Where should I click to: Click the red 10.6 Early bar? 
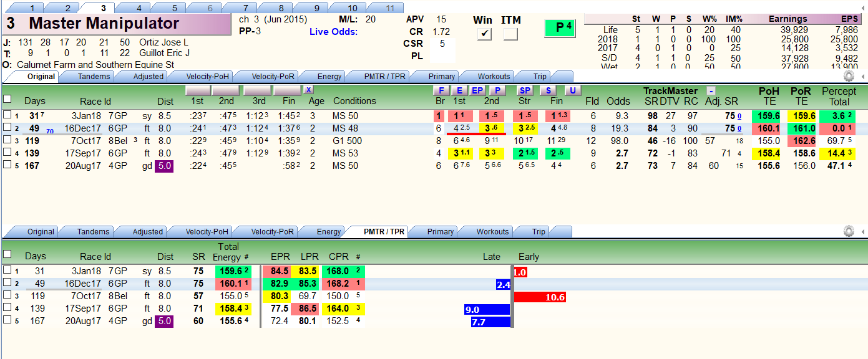(x=540, y=297)
